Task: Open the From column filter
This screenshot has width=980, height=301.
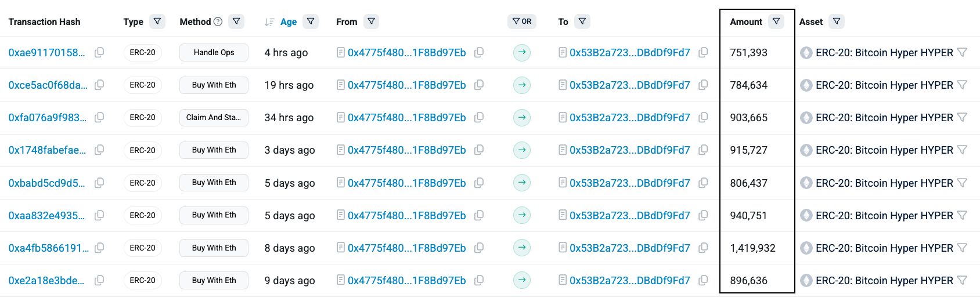Action: pyautogui.click(x=372, y=21)
